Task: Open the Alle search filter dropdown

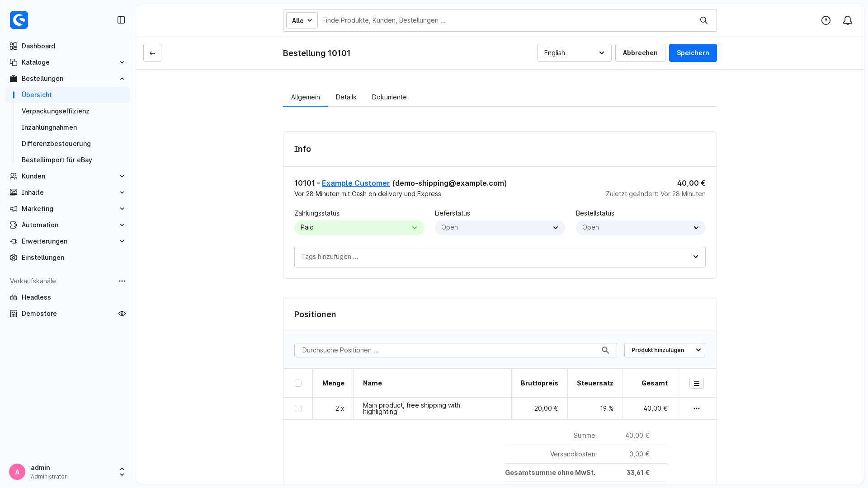Action: click(302, 20)
